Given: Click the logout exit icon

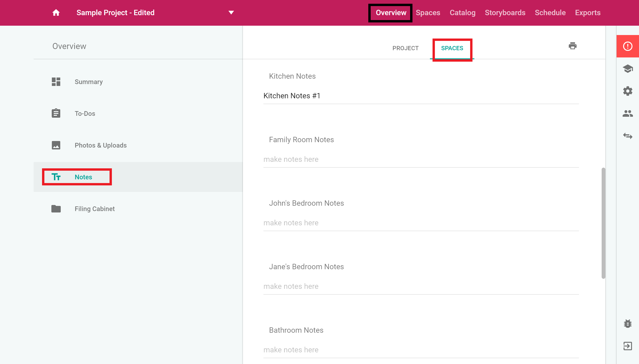Looking at the screenshot, I should [x=628, y=346].
